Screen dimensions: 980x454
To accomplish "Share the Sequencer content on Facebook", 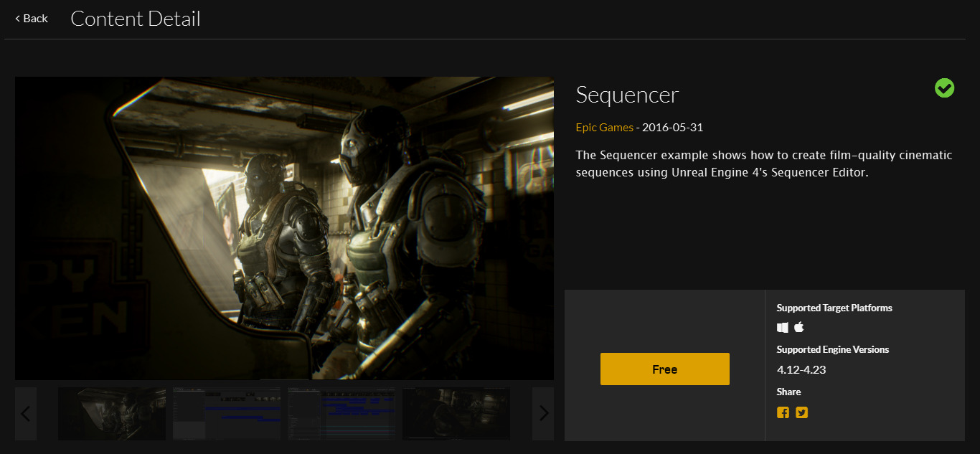I will pyautogui.click(x=783, y=412).
